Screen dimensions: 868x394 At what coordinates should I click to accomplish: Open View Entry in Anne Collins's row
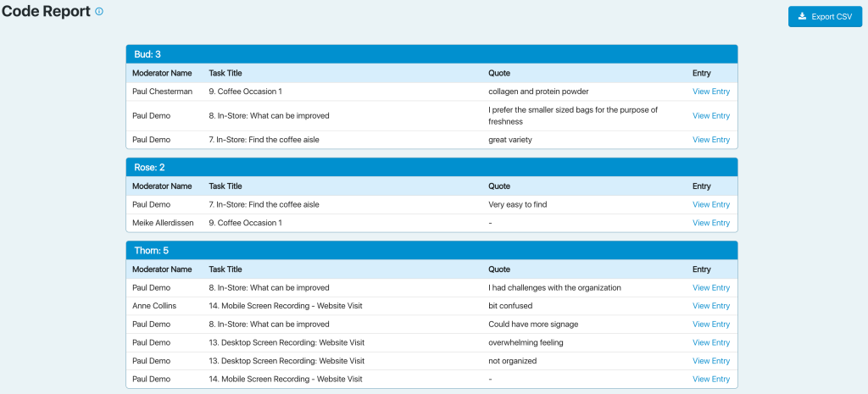tap(711, 306)
